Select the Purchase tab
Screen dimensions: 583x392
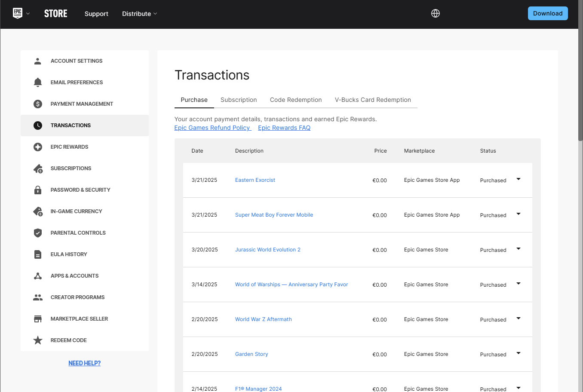click(x=194, y=100)
